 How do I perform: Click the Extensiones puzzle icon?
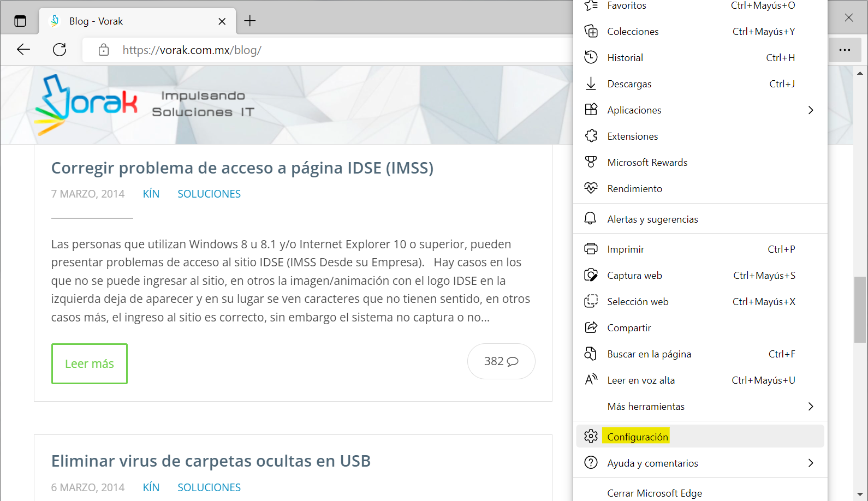591,136
